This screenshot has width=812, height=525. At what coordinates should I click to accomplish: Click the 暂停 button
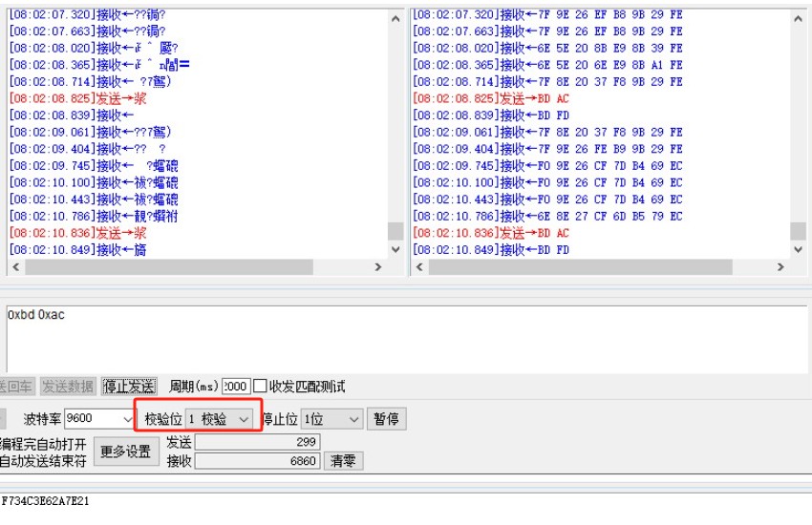386,419
